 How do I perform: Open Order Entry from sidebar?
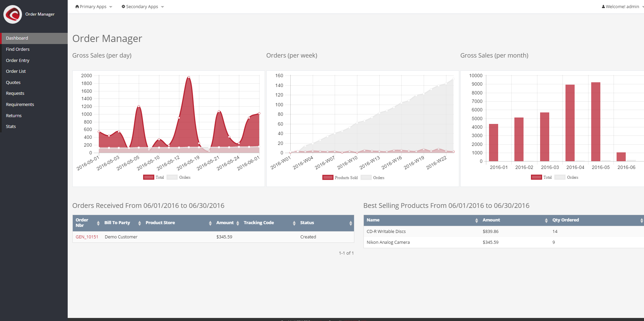(18, 61)
